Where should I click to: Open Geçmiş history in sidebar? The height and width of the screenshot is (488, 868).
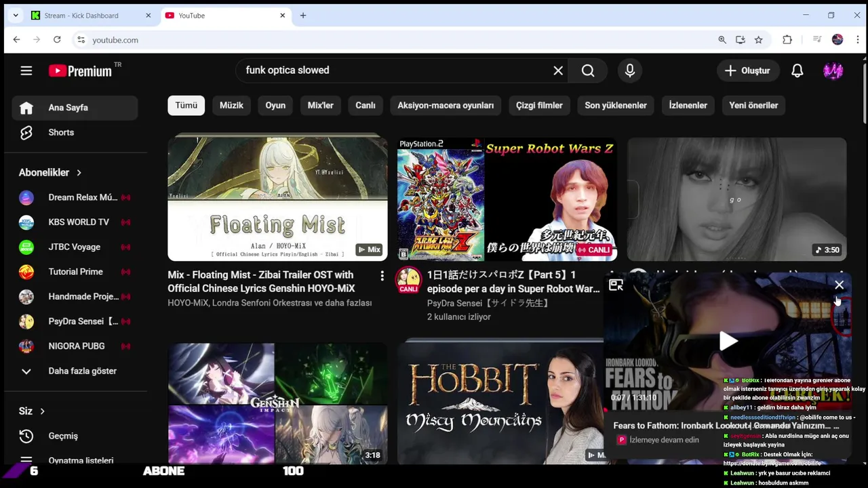75,436
